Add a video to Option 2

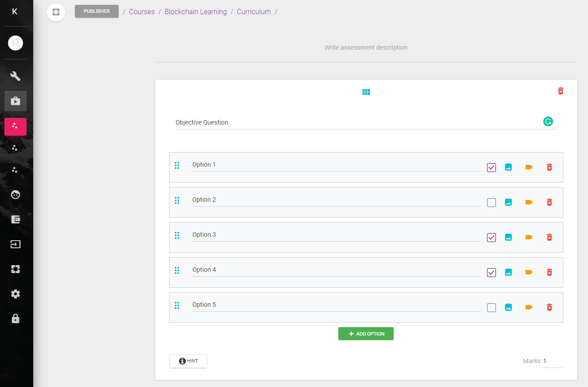(x=529, y=202)
